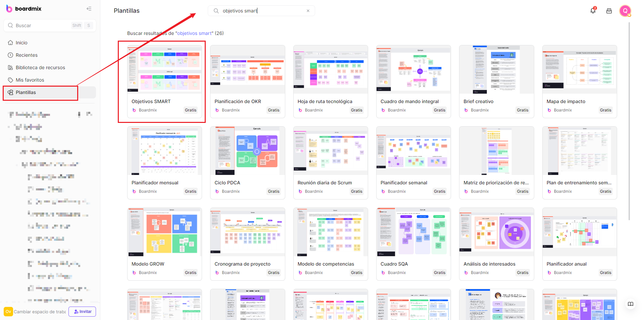
Task: Click the sidebar Buscar search box
Action: pos(50,26)
